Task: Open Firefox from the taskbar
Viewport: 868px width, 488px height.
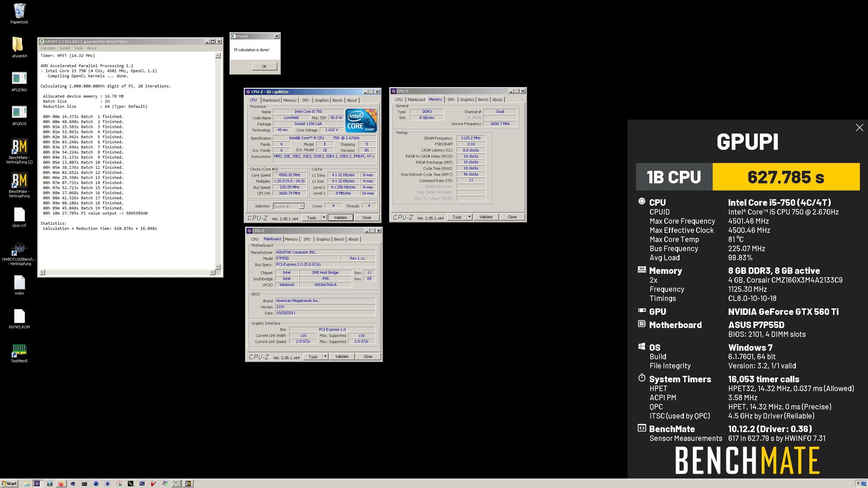Action: pos(61,484)
